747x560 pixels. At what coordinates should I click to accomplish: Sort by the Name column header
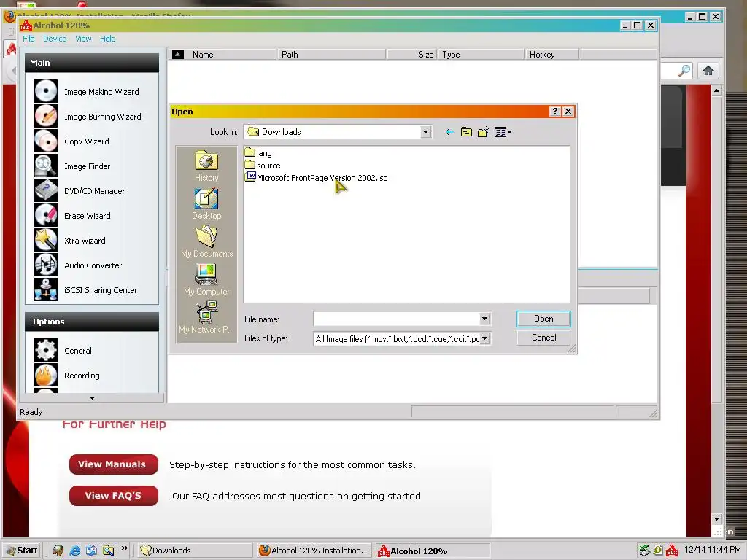point(232,54)
